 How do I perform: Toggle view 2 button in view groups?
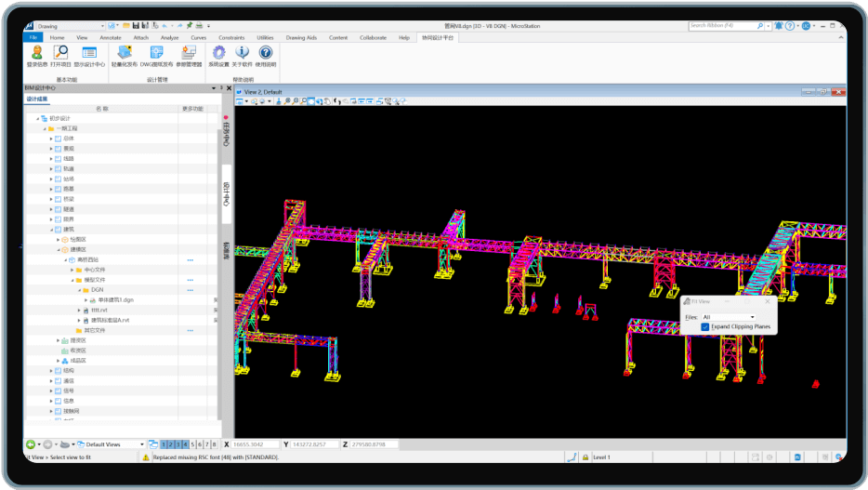171,444
